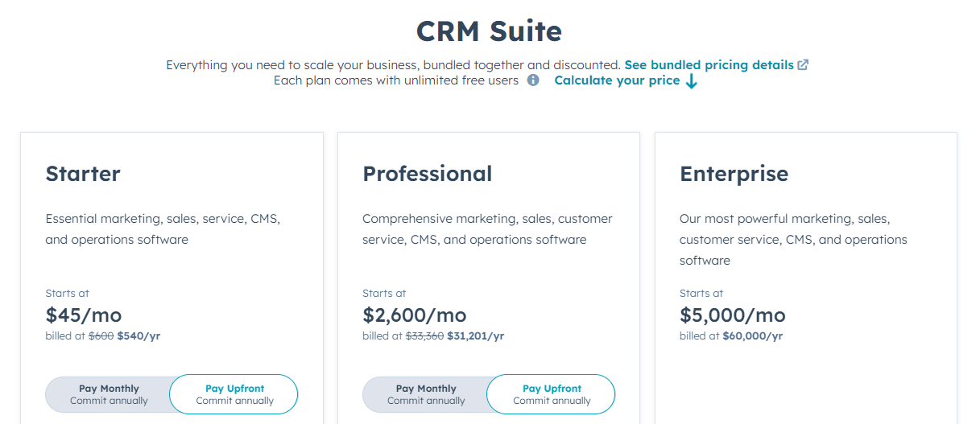Select Pay Monthly on Starter plan
Viewport: 980px width, 424px height.
pyautogui.click(x=109, y=394)
